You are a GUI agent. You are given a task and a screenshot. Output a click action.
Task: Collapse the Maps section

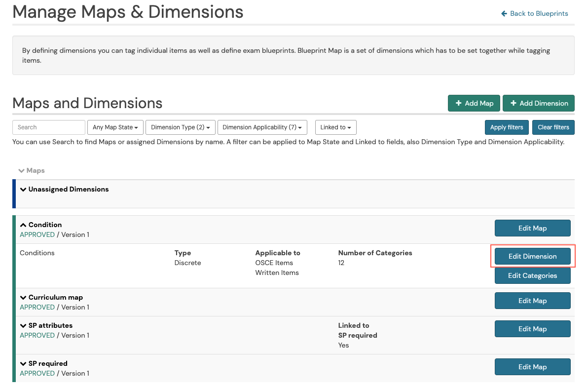tap(22, 170)
